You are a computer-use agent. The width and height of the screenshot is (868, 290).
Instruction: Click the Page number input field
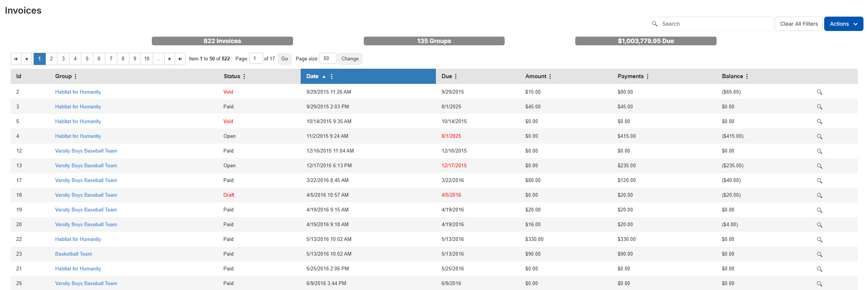256,59
